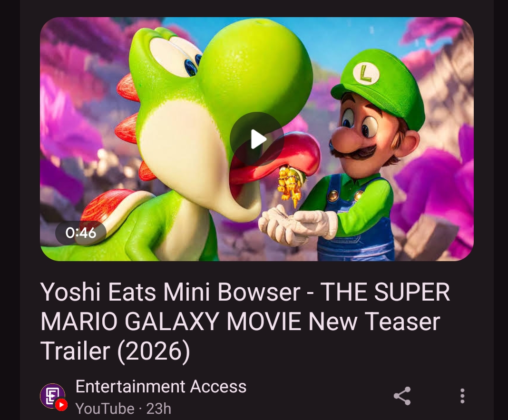Click the YouTube · 23h source text
508x420 pixels.
(x=123, y=408)
